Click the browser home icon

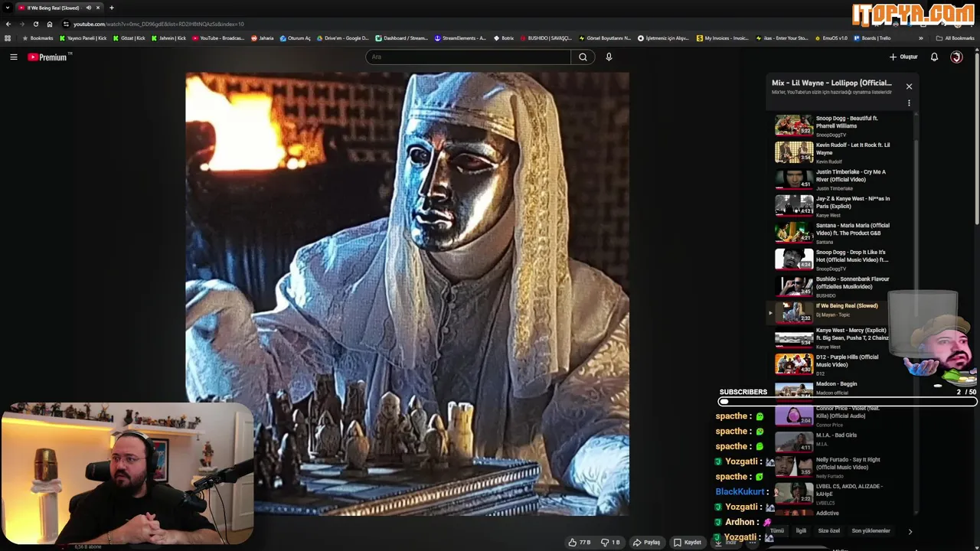click(50, 24)
